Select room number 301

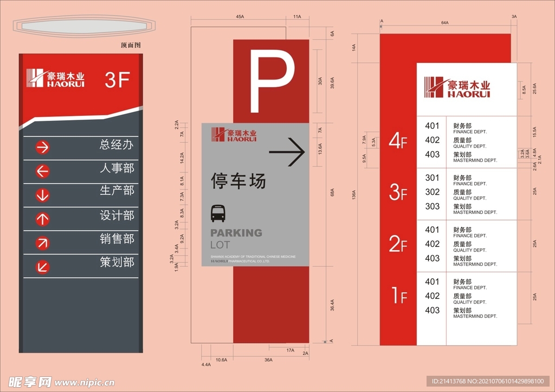(432, 178)
